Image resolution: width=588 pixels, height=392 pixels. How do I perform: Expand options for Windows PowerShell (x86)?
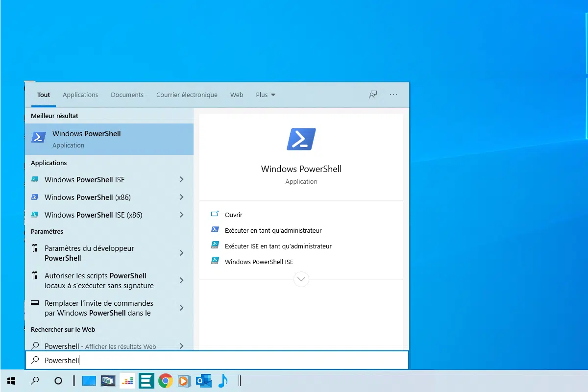coord(181,197)
